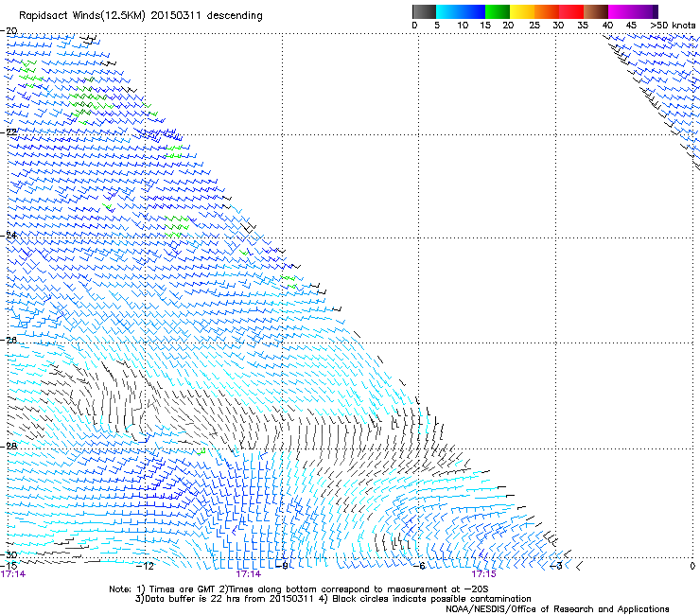
Task: Click the magenta 40-45 knots legend segment
Action: (621, 11)
